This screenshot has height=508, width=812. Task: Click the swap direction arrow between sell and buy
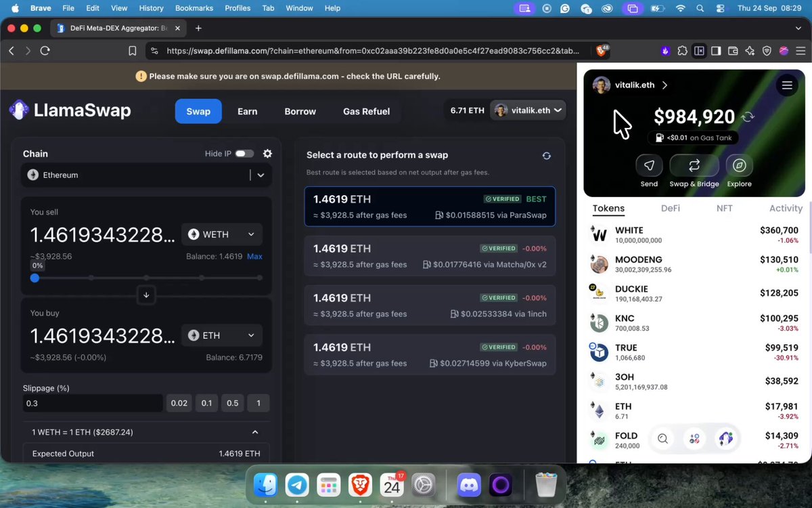click(146, 295)
